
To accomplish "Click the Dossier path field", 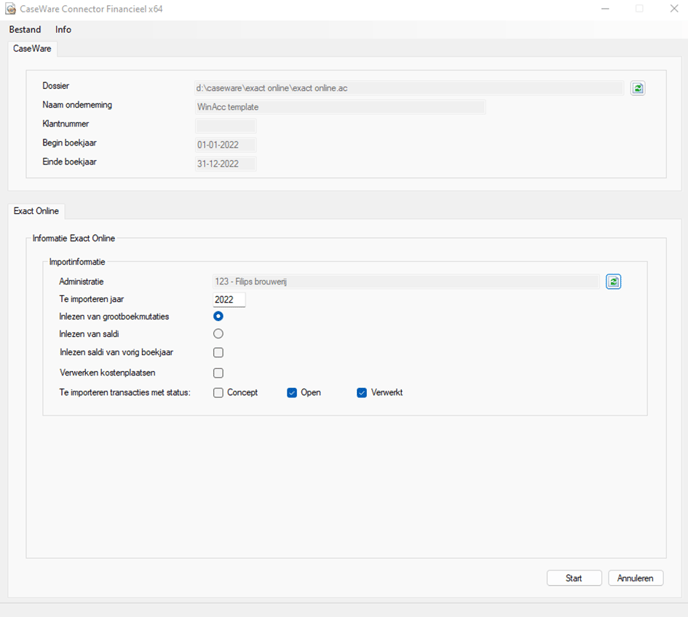I will click(409, 88).
